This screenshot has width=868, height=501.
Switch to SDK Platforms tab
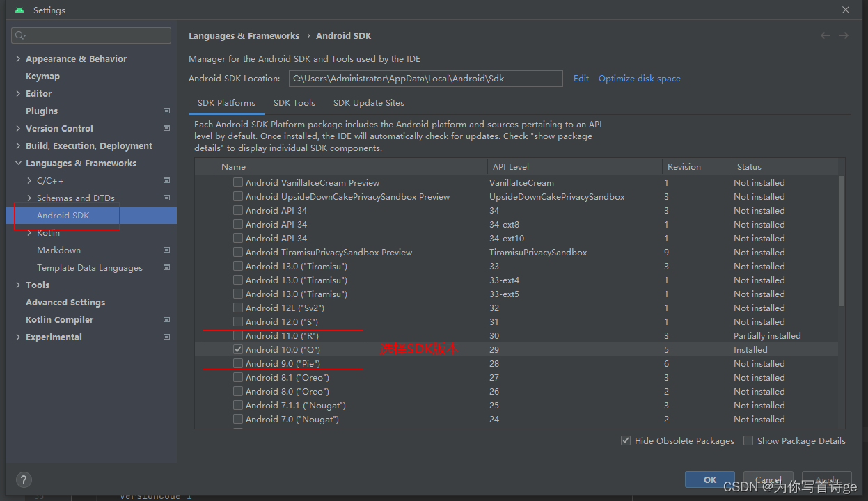[x=226, y=103]
